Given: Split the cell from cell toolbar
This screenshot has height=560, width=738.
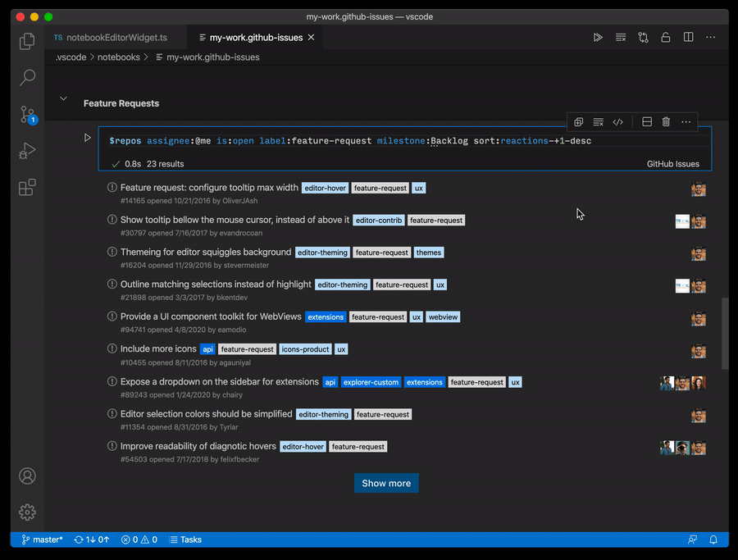Looking at the screenshot, I should click(x=647, y=122).
